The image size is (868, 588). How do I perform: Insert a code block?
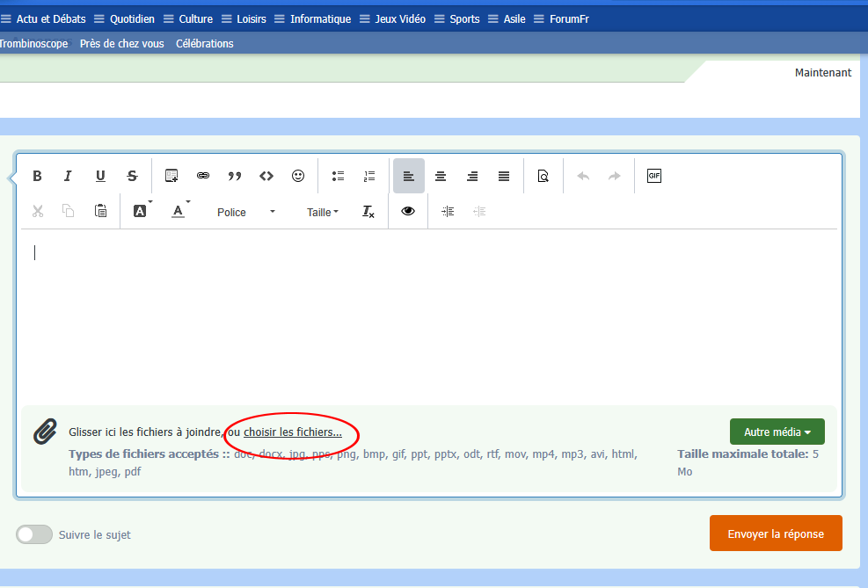pyautogui.click(x=266, y=176)
